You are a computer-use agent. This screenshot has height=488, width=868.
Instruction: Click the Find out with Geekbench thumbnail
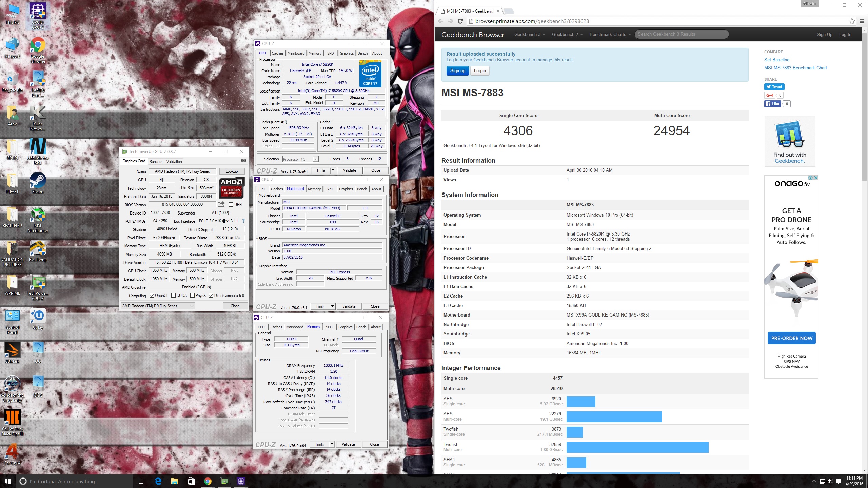790,141
